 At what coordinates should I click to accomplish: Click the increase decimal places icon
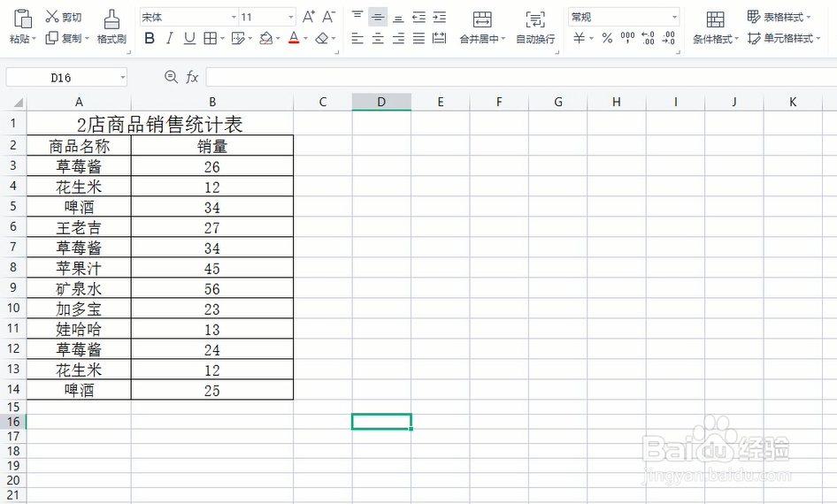[648, 38]
